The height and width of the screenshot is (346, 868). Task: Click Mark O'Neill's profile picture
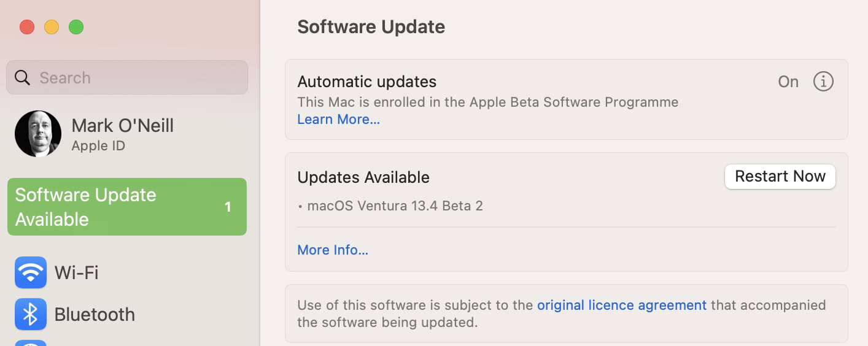click(x=38, y=134)
